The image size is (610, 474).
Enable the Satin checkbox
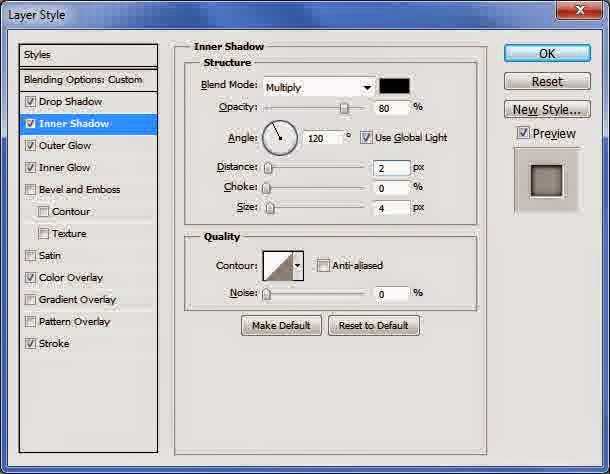pos(30,256)
